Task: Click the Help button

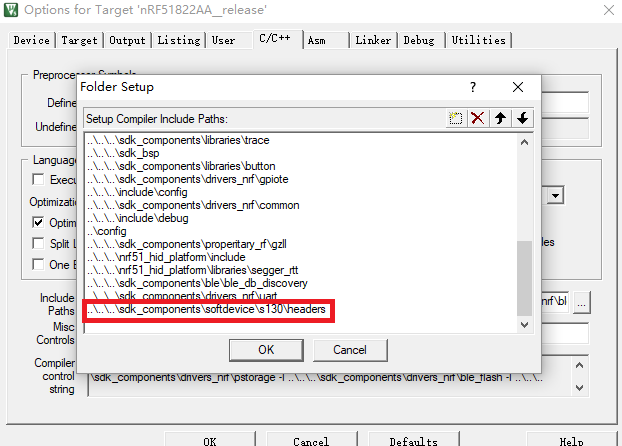Action: 571,440
